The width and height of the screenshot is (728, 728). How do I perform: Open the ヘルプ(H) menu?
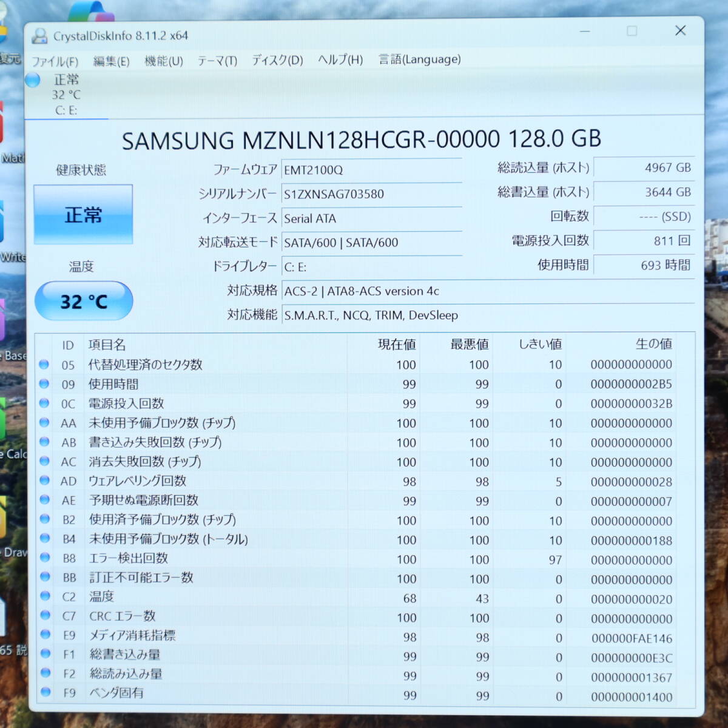[340, 59]
